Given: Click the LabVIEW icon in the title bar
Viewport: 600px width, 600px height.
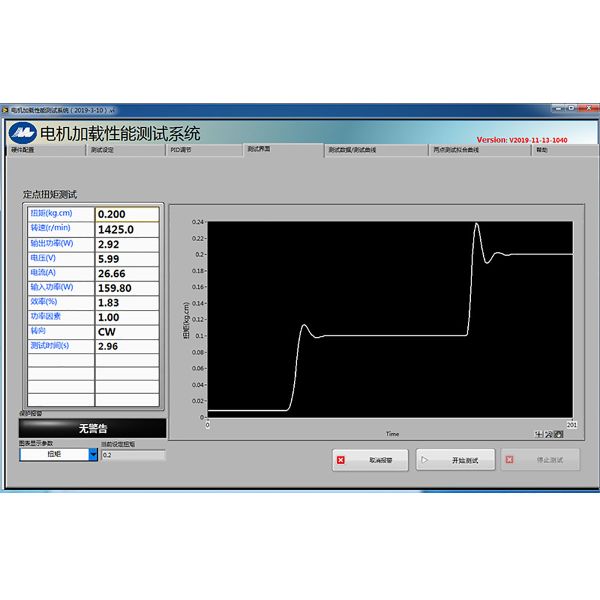Looking at the screenshot, I should [x=5, y=110].
